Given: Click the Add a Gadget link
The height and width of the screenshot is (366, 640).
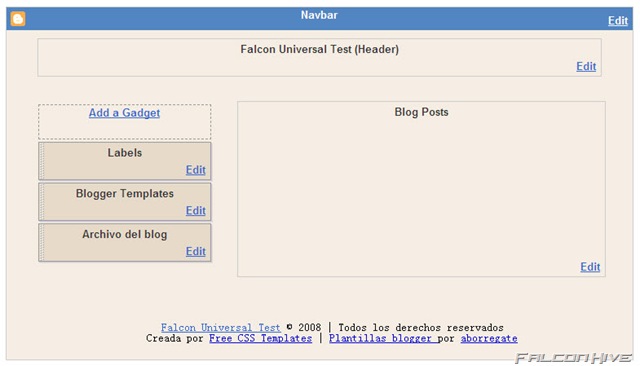Looking at the screenshot, I should click(x=124, y=113).
